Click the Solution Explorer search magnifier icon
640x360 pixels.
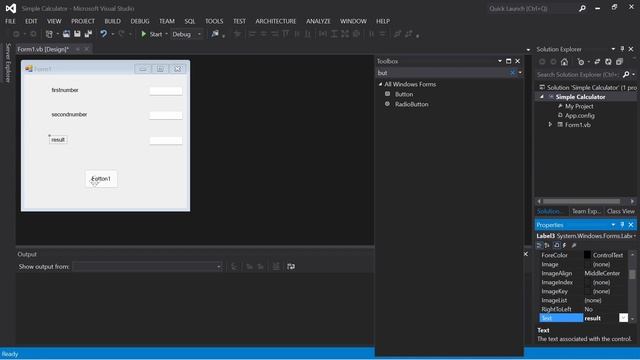626,75
